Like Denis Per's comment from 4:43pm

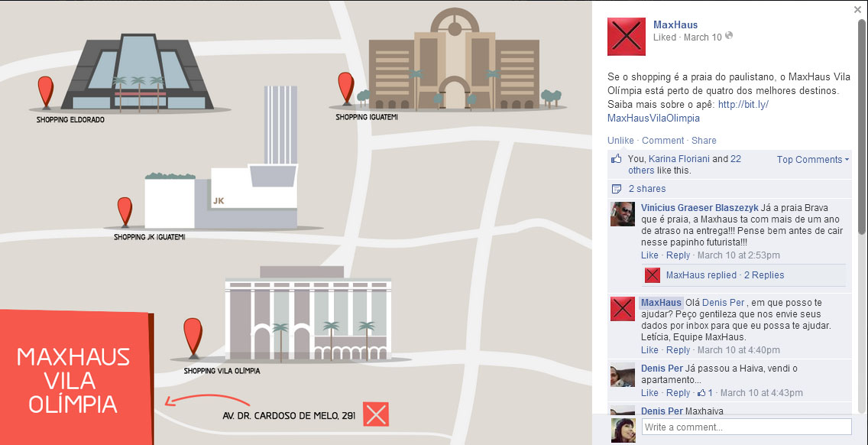(649, 393)
